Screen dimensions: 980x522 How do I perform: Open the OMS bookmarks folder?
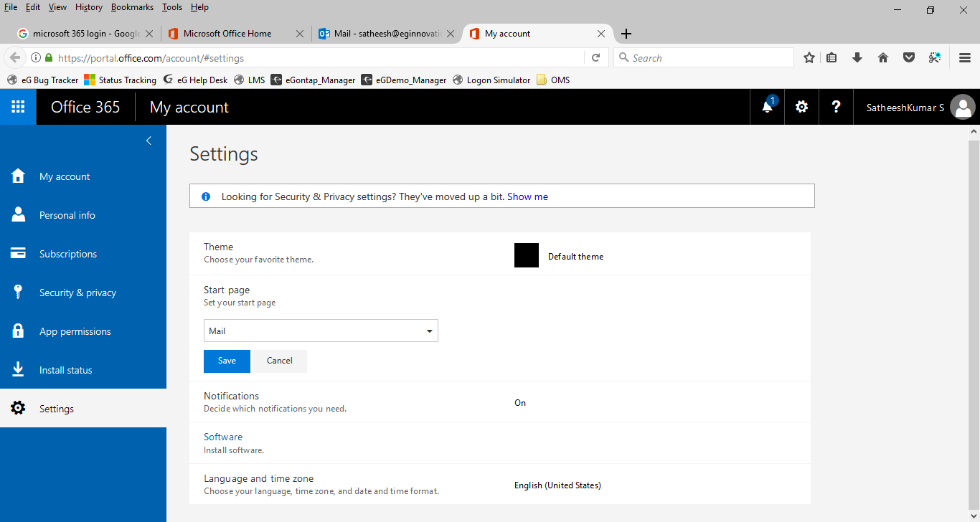[553, 80]
